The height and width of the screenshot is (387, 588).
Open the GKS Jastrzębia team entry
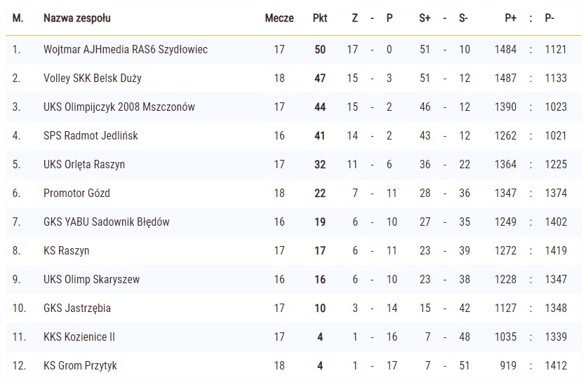(77, 308)
